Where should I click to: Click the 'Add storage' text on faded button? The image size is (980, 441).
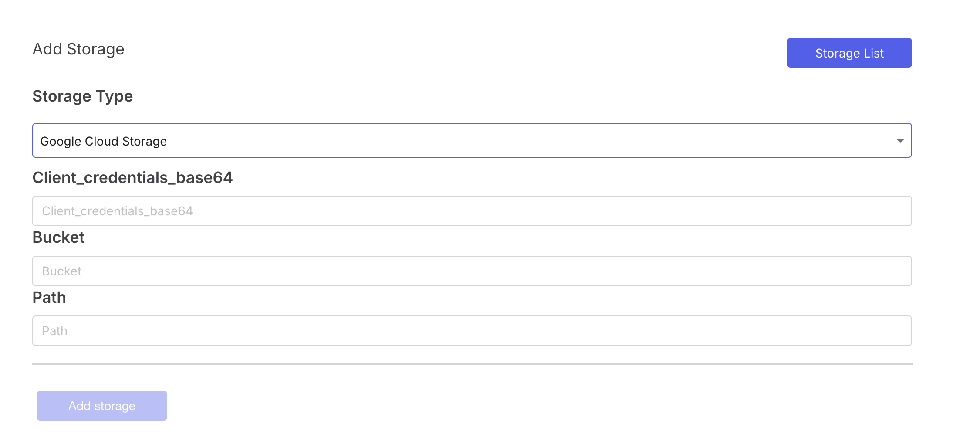[102, 406]
